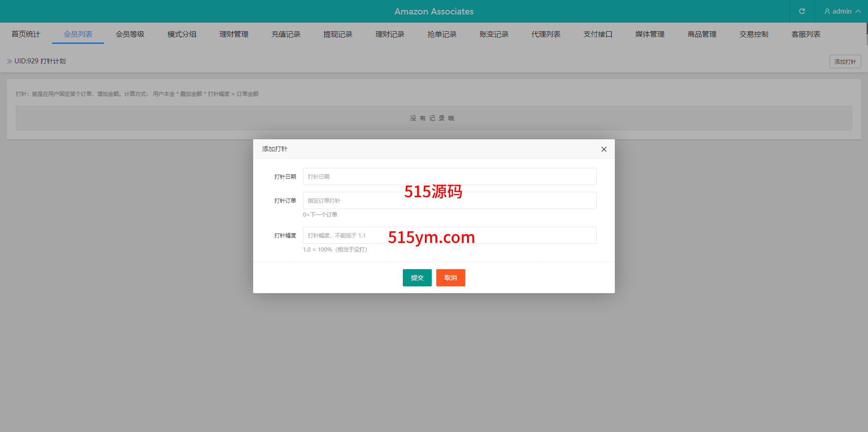Click the 添加打针 button at top right
This screenshot has height=432, width=868.
click(x=845, y=62)
